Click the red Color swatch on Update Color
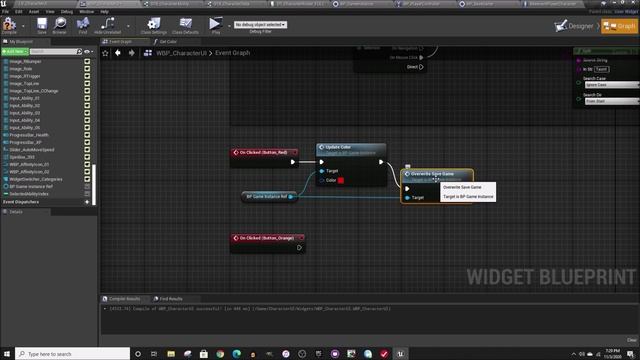The image size is (640, 360). 341,180
